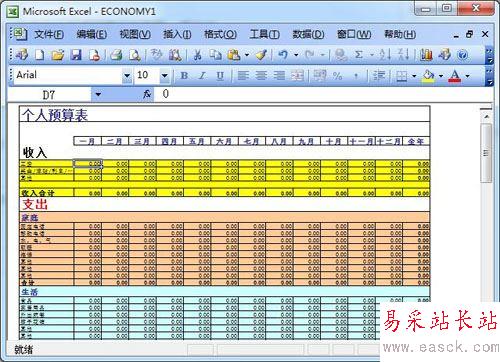Toggle align right
Image resolution: width=500 pixels, height=362 pixels.
(x=279, y=76)
